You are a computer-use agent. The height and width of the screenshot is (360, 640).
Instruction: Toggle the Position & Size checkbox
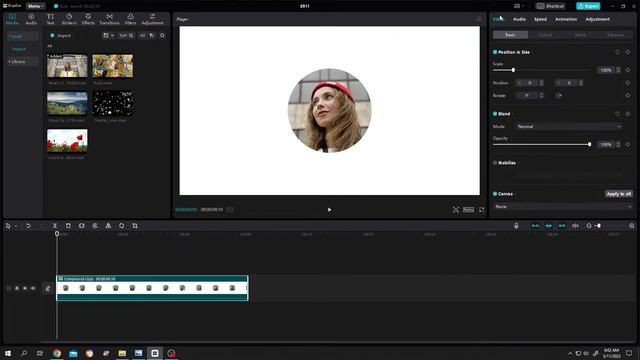(495, 52)
